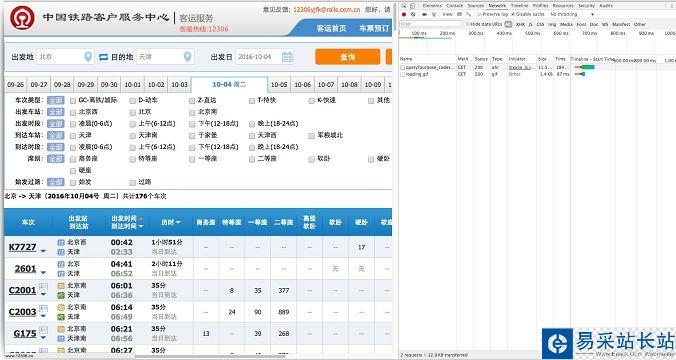Check the K-快速 train type checkbox

pos(311,101)
